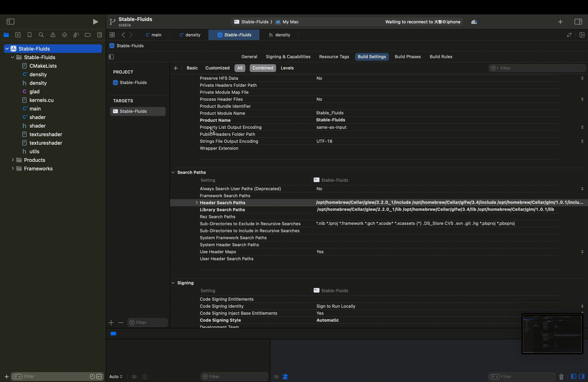Screen dimensions: 588x382
Task: Click the blue metadata toggle icon in console bar
Action: click(x=285, y=377)
